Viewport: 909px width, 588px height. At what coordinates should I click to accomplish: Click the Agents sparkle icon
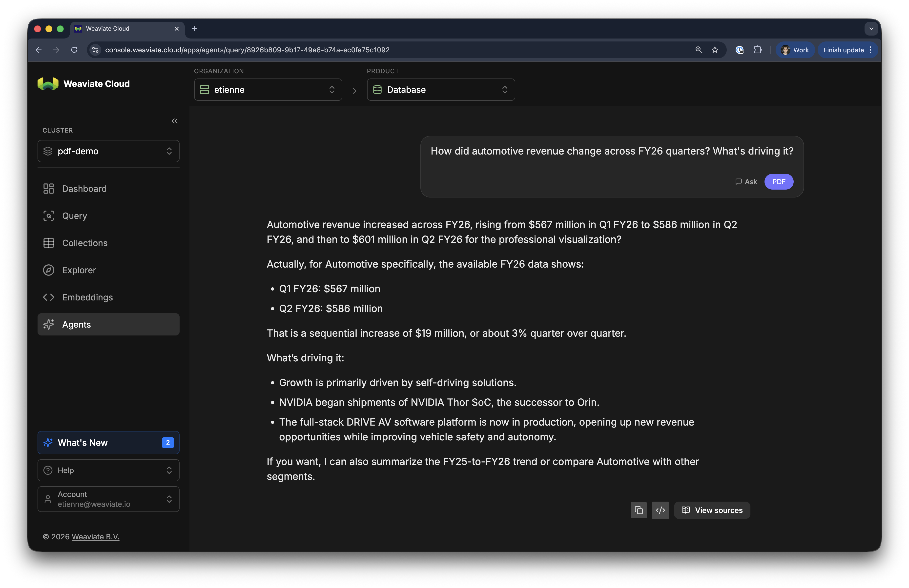48,324
